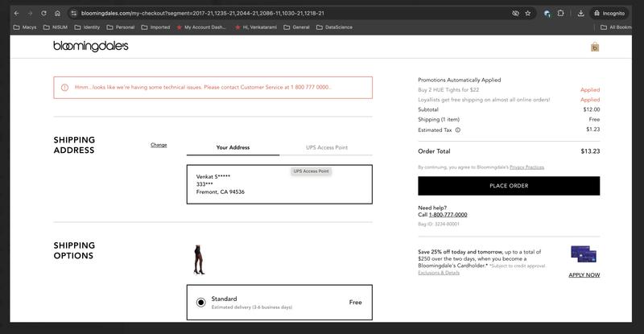This screenshot has width=644, height=334.
Task: Open the Identity bookmark folder
Action: [x=87, y=27]
